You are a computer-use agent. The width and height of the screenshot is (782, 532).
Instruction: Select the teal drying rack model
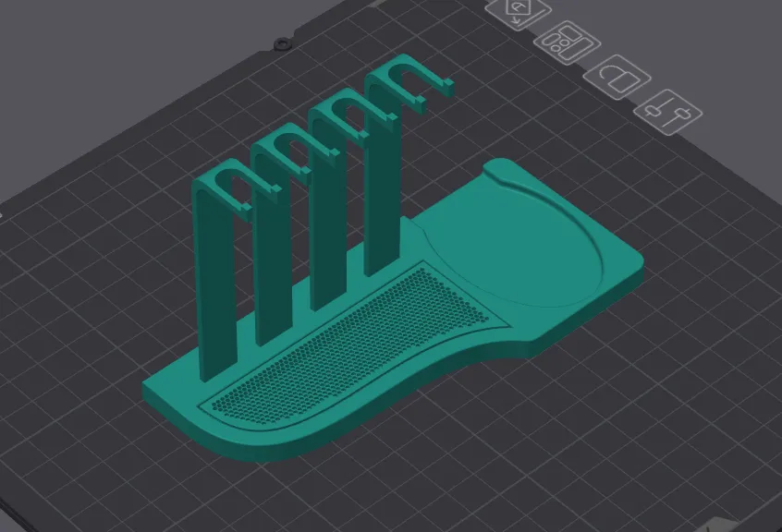pos(370,351)
